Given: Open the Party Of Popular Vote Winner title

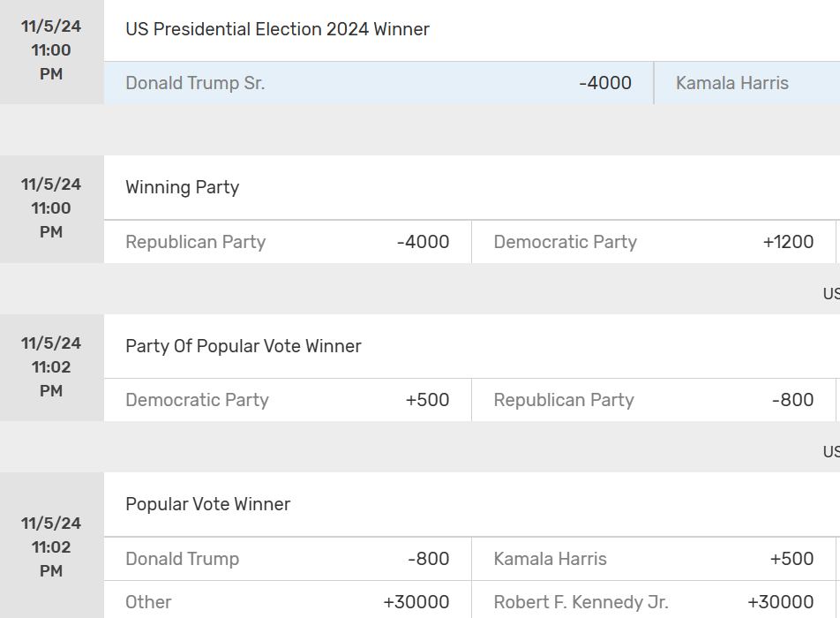Looking at the screenshot, I should (x=244, y=346).
